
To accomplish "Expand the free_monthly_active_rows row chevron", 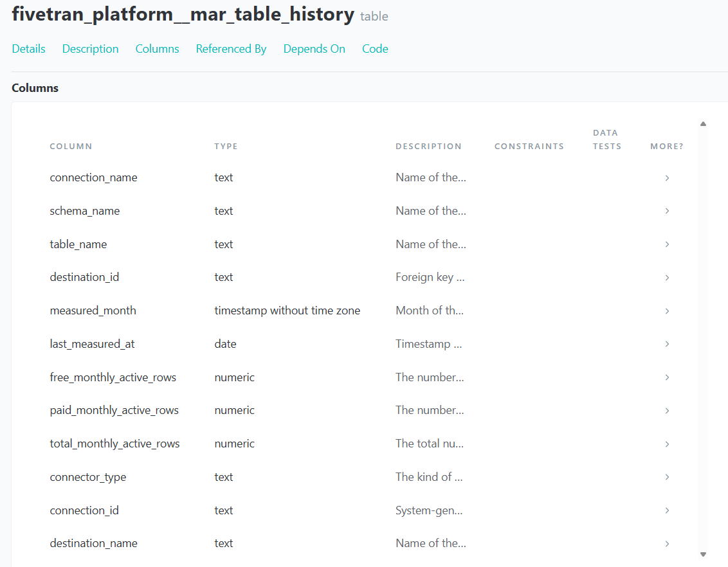I will (667, 377).
